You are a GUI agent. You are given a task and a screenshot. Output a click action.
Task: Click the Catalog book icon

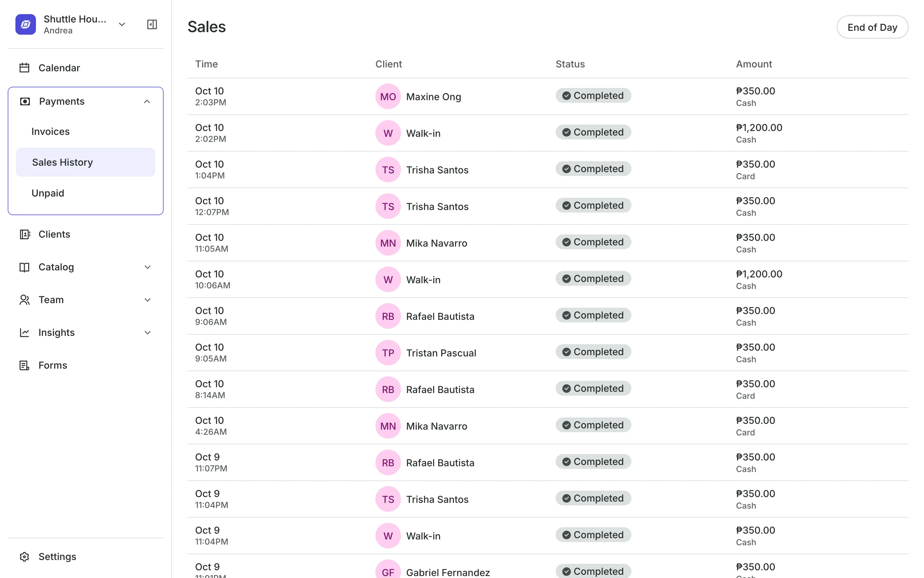pos(24,267)
